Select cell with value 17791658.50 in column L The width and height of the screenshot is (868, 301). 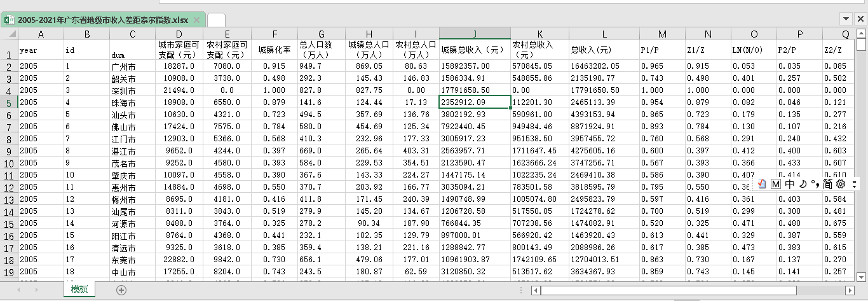tap(604, 90)
